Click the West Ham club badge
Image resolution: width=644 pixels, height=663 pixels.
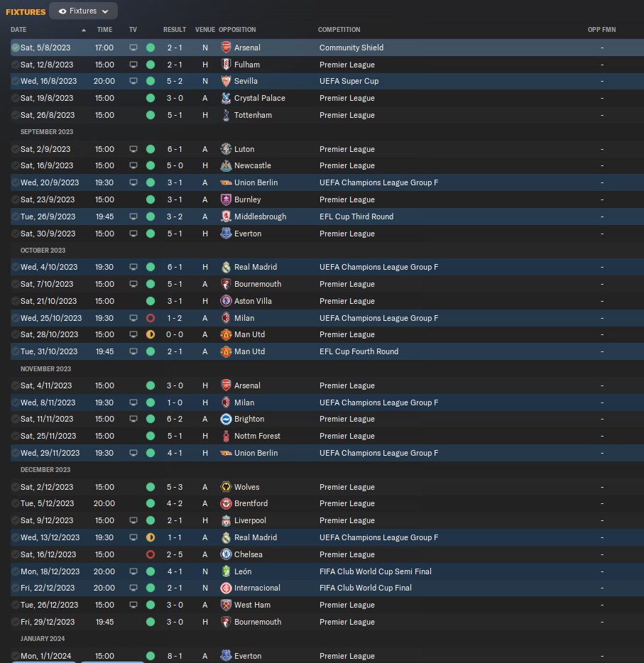click(227, 605)
